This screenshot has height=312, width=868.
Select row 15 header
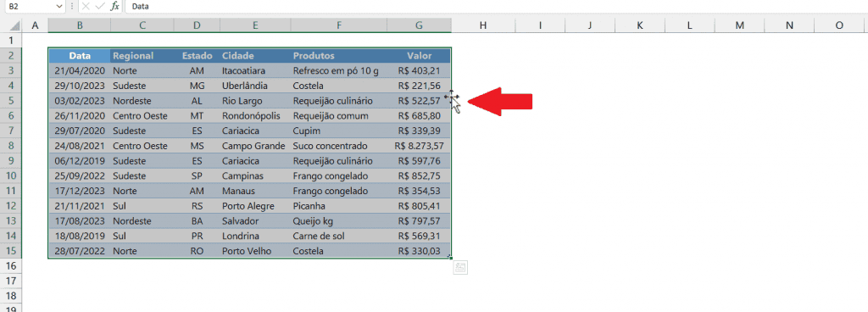[x=11, y=251]
